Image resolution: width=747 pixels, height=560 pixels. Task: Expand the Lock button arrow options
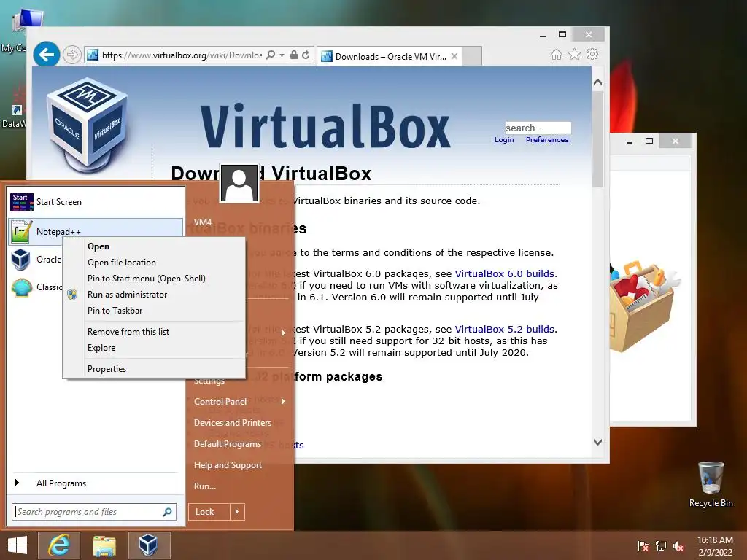click(x=237, y=512)
